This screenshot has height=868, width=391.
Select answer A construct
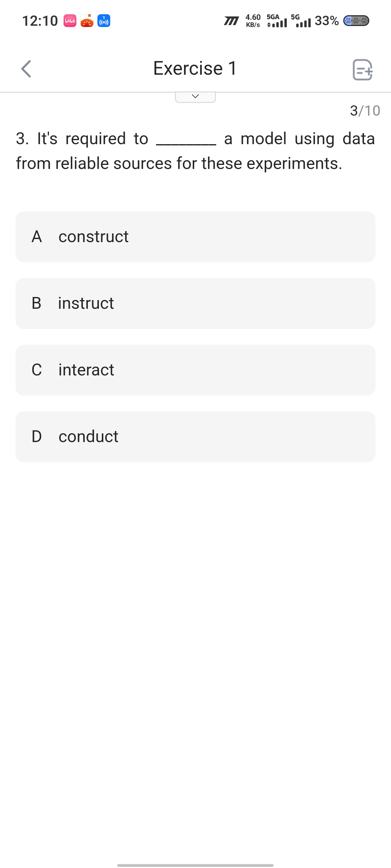pos(195,237)
